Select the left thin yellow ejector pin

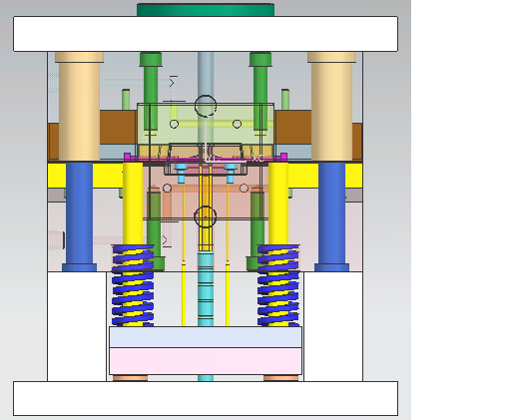[184, 254]
